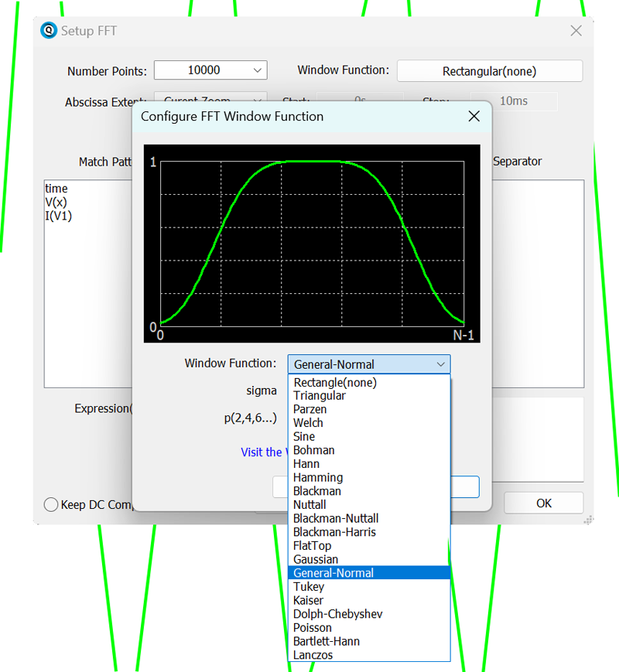
Task: Choose Dolph-Chebyshev window function
Action: pos(337,614)
